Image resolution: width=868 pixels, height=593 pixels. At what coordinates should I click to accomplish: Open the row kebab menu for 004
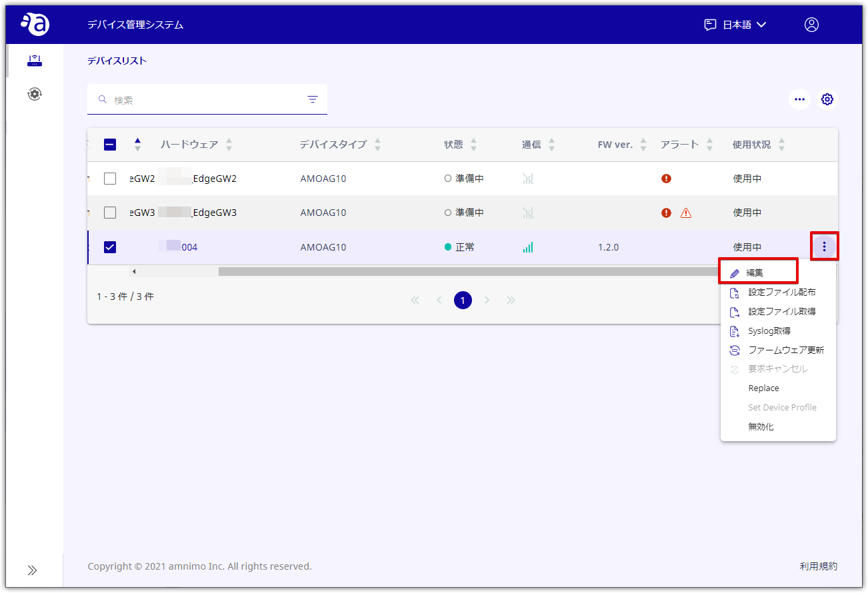(x=825, y=247)
